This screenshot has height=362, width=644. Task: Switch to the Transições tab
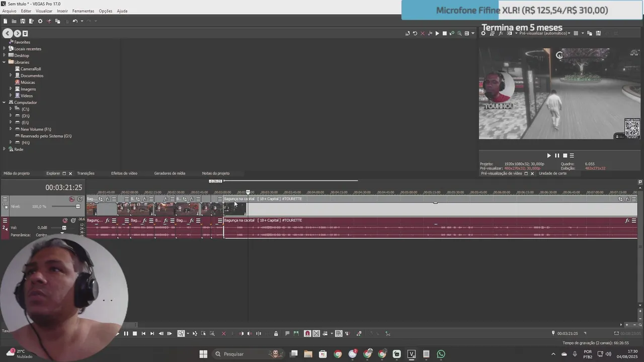(x=86, y=173)
